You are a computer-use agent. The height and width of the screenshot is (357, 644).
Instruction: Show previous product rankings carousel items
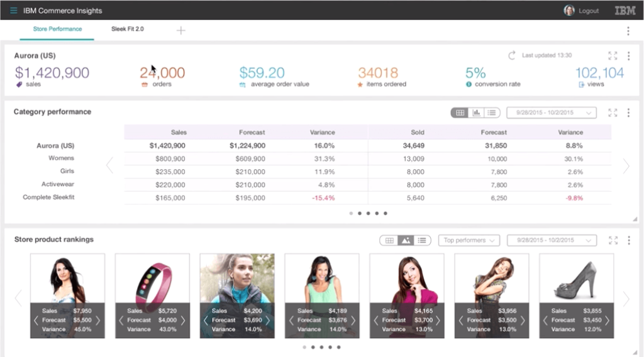pos(18,298)
